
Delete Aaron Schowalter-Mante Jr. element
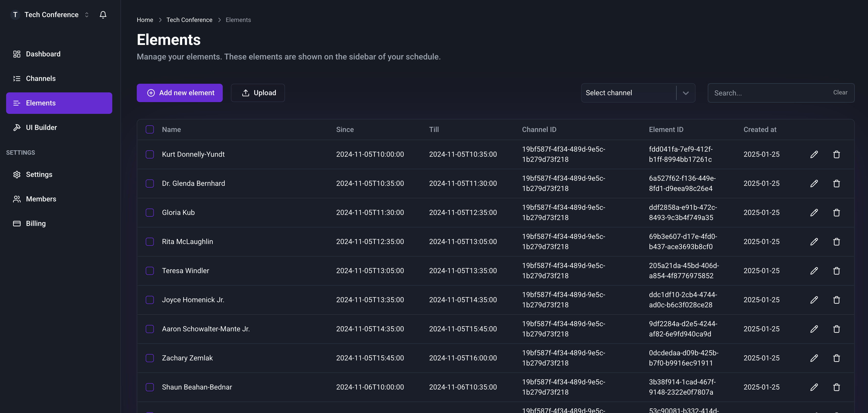click(x=836, y=329)
